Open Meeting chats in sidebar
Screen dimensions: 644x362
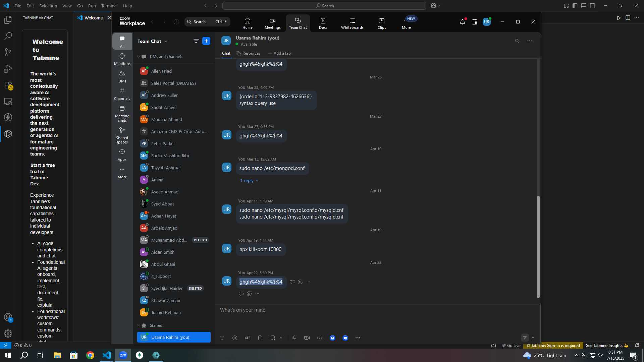click(x=122, y=114)
